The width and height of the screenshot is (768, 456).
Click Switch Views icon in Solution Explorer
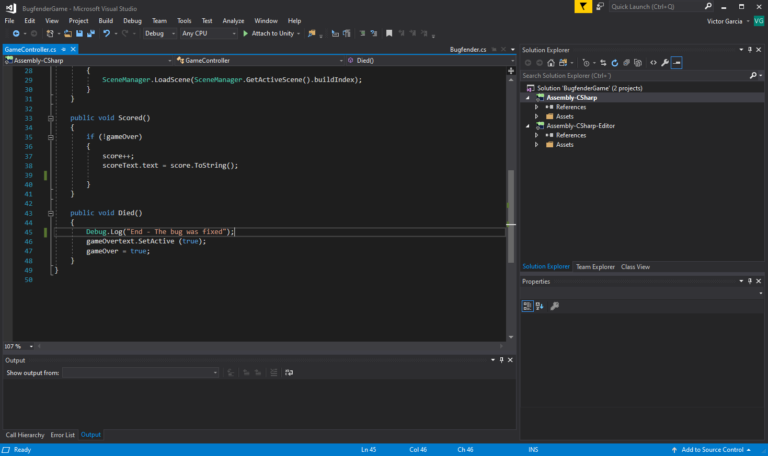[563, 63]
